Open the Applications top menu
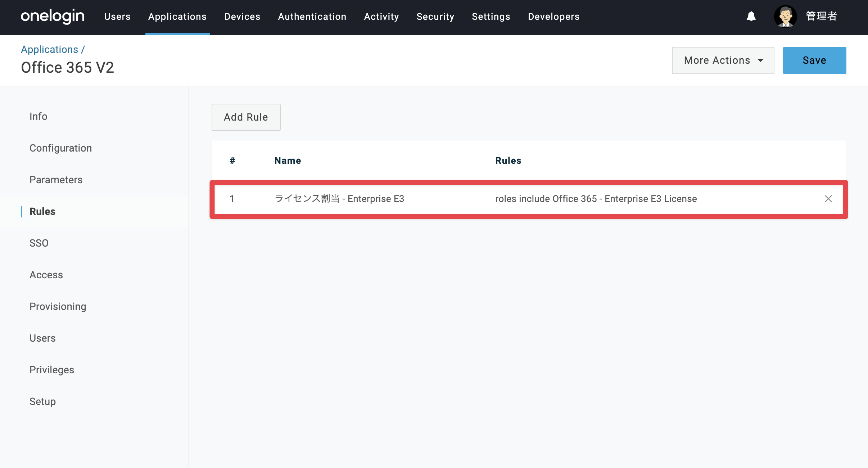Screen dimensions: 868x468 coord(177,17)
